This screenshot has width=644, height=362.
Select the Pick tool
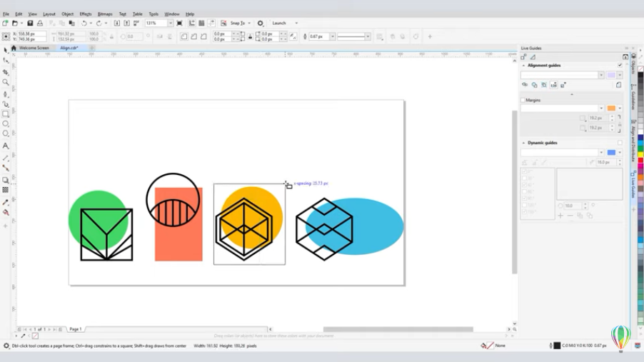tap(5, 50)
